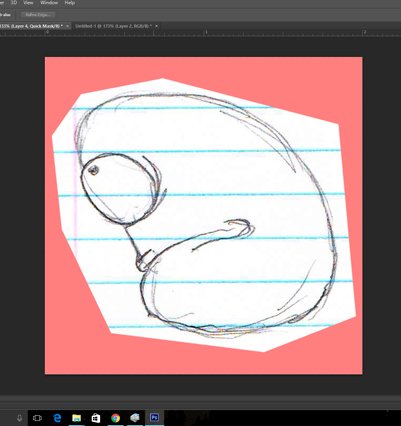The height and width of the screenshot is (426, 401).
Task: Open the Help menu
Action: [x=70, y=2]
